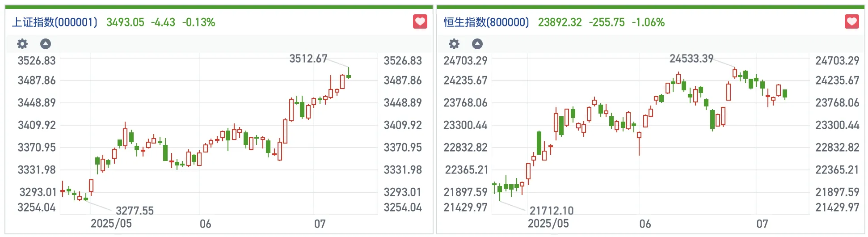Select the 07 month marker on 恒生 chart
This screenshot has height=237, width=868.
click(762, 224)
